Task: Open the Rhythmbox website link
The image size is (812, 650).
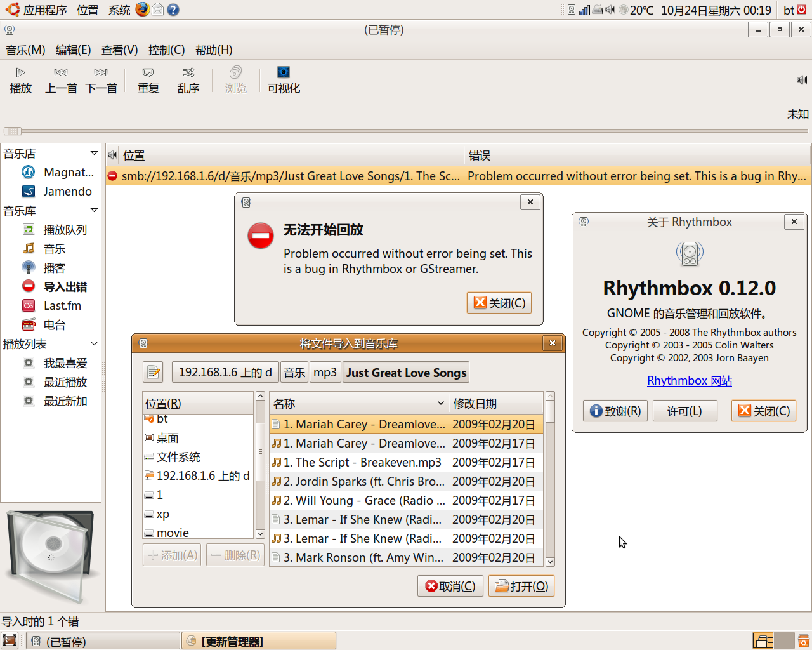Action: point(690,381)
